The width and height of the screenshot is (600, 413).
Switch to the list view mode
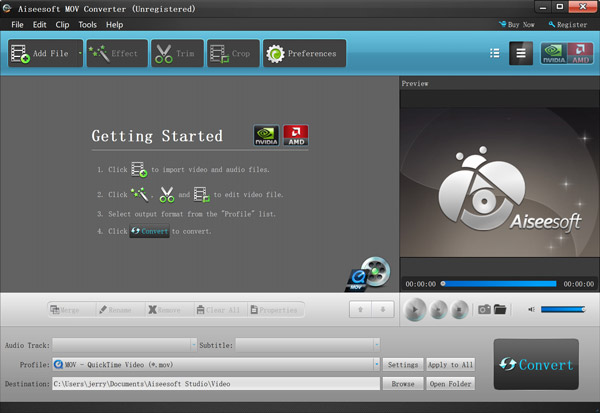coord(494,54)
